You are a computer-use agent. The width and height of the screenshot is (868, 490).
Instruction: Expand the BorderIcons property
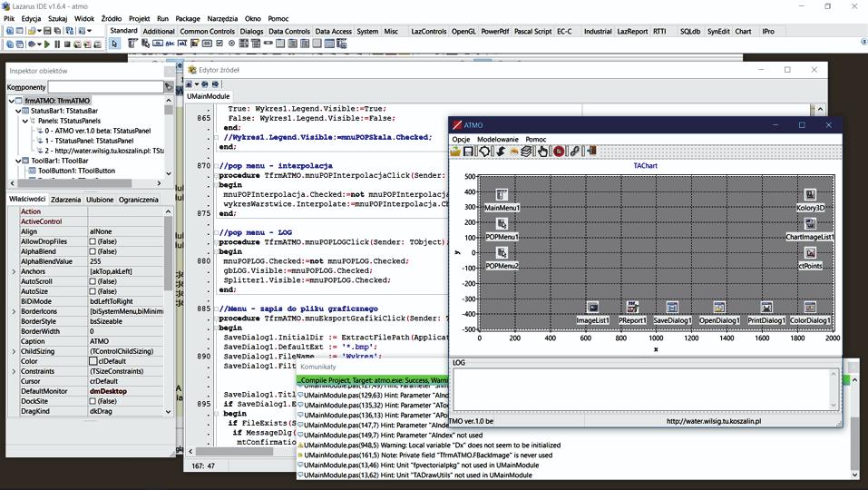click(14, 311)
